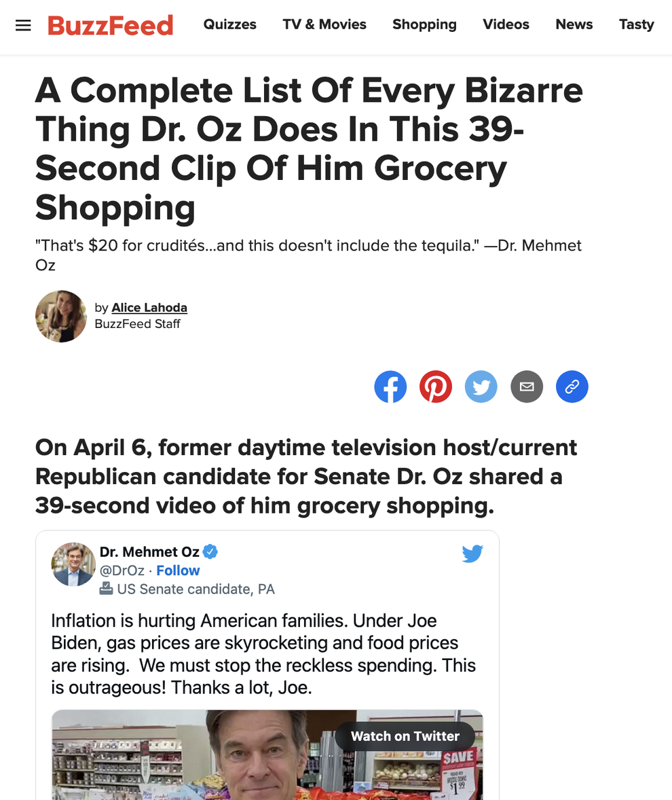Follow @DrOz via the Follow button

click(x=178, y=570)
